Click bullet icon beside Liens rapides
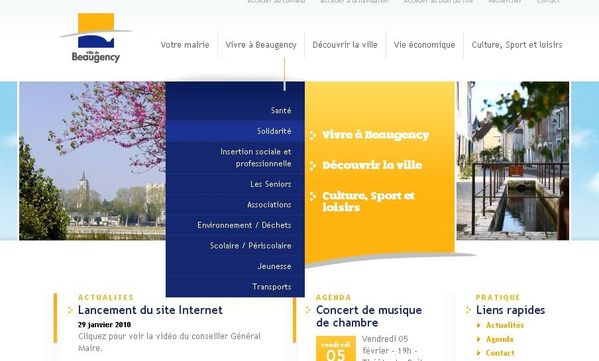The width and height of the screenshot is (599, 361). (468, 310)
